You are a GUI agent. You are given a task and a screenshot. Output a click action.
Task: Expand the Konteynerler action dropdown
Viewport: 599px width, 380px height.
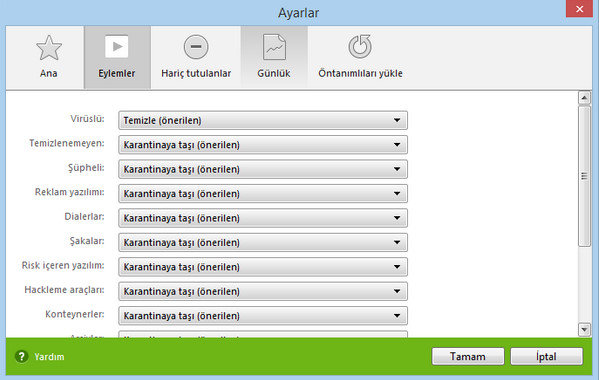[x=263, y=316]
